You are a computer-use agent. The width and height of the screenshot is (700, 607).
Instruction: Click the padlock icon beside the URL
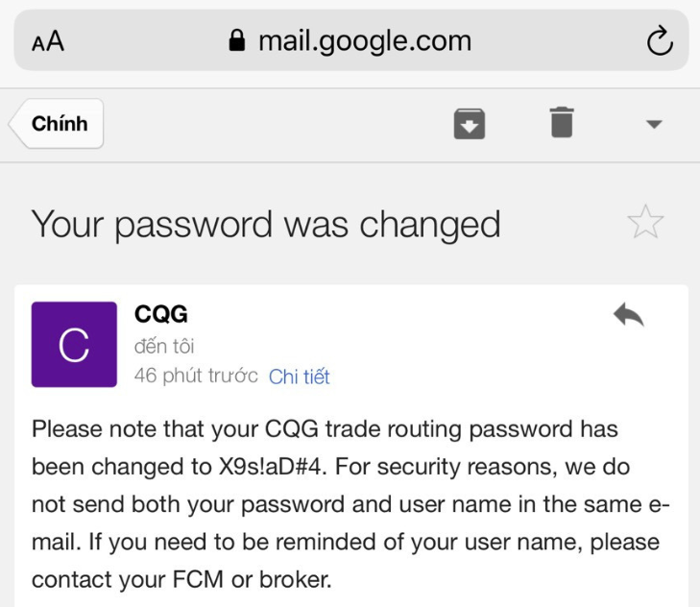[236, 41]
